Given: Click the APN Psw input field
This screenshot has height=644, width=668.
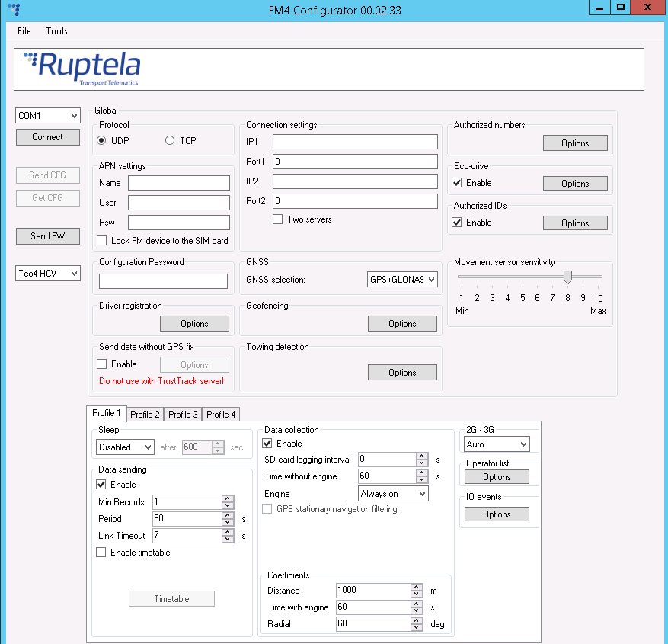Looking at the screenshot, I should [x=179, y=223].
